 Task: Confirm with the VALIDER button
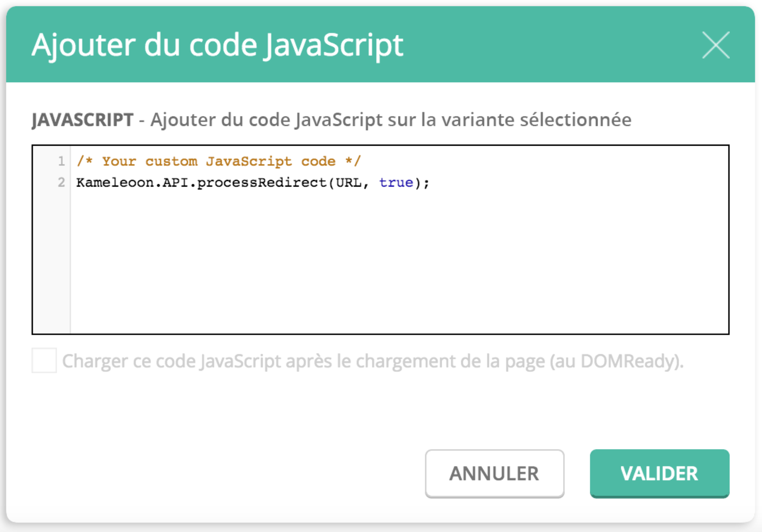[x=660, y=473]
